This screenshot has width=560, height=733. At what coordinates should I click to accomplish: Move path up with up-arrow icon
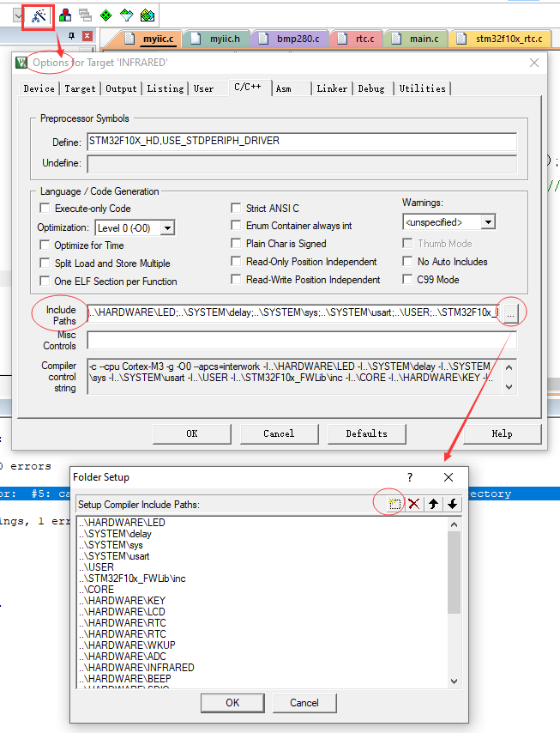[x=433, y=504]
